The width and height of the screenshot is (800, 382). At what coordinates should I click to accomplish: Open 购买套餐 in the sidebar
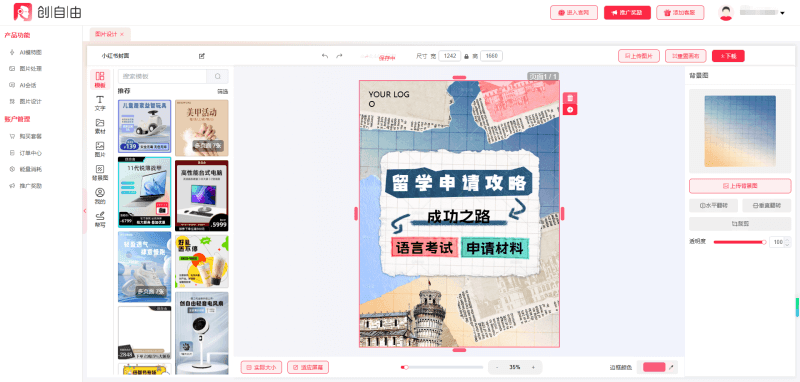[x=31, y=136]
